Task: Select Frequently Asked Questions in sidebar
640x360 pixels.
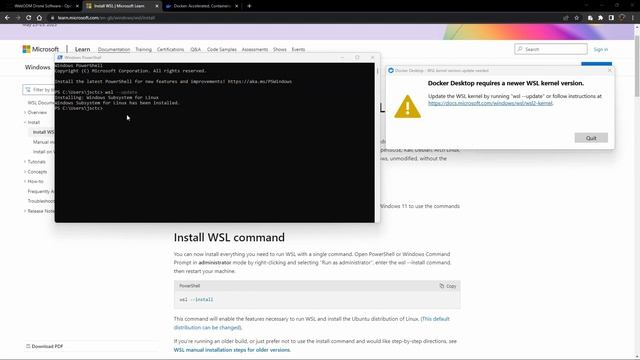Action: coord(41,191)
